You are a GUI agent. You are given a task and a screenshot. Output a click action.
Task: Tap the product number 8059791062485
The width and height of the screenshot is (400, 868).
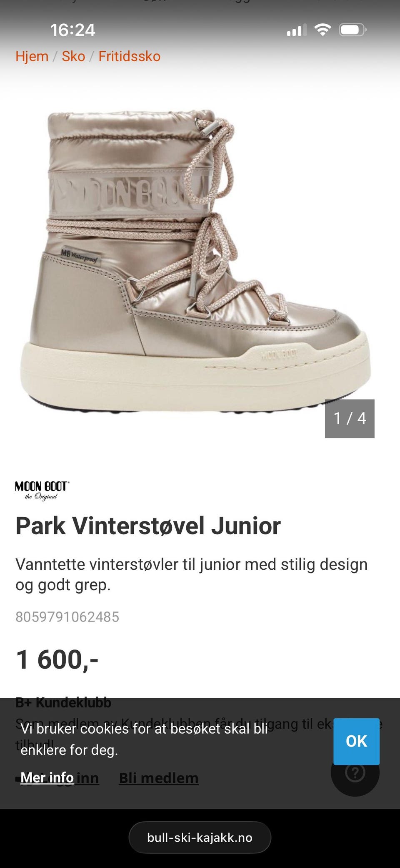[x=67, y=616]
